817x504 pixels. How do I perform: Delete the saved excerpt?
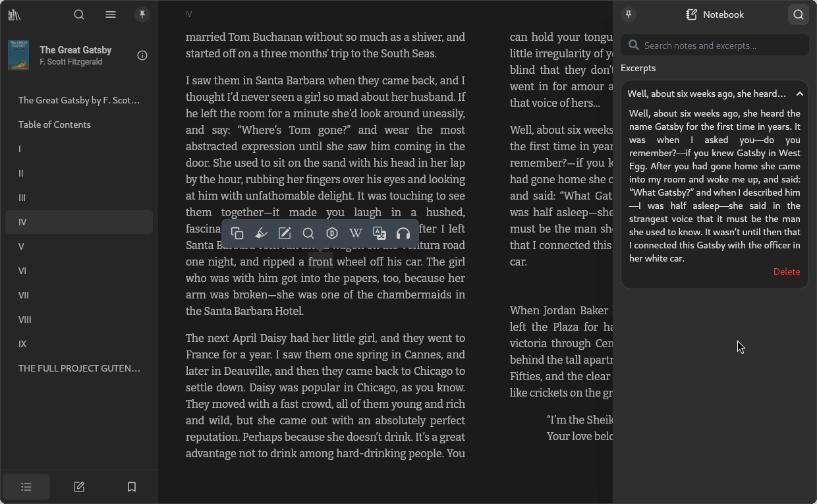787,271
